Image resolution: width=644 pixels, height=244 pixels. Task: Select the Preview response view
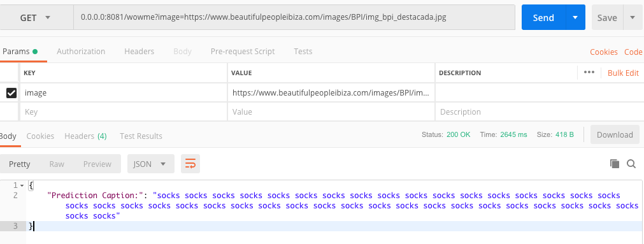click(97, 164)
